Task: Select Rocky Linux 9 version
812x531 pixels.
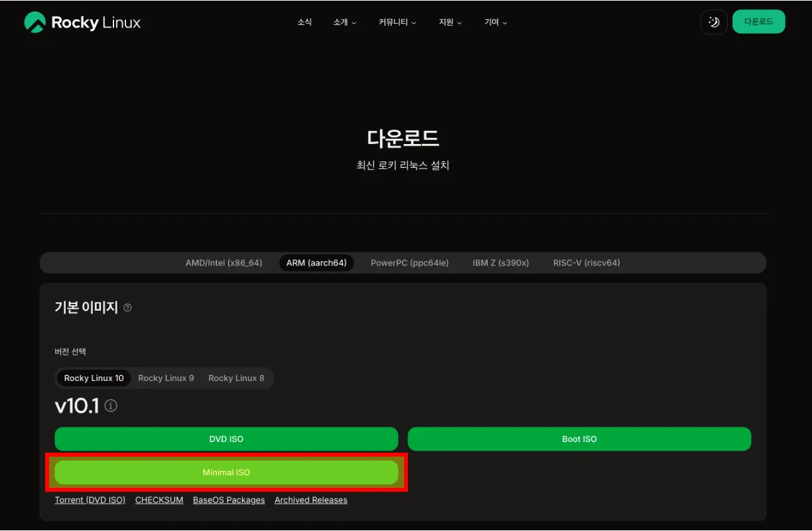Action: click(x=166, y=378)
